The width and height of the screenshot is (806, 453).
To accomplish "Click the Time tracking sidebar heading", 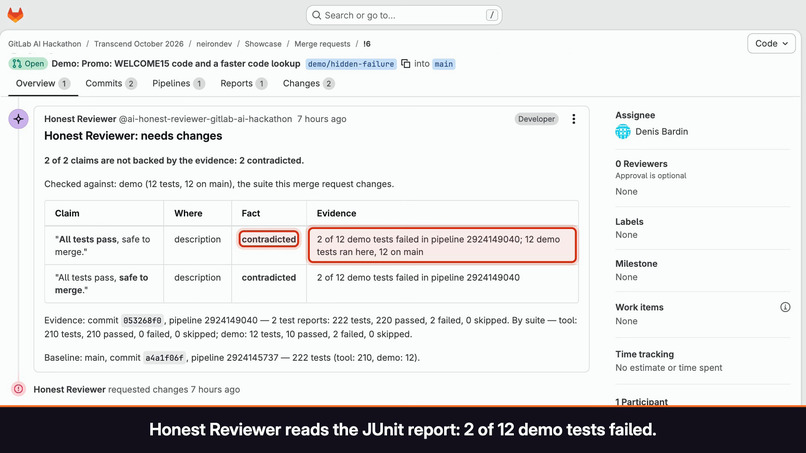I will [x=645, y=354].
